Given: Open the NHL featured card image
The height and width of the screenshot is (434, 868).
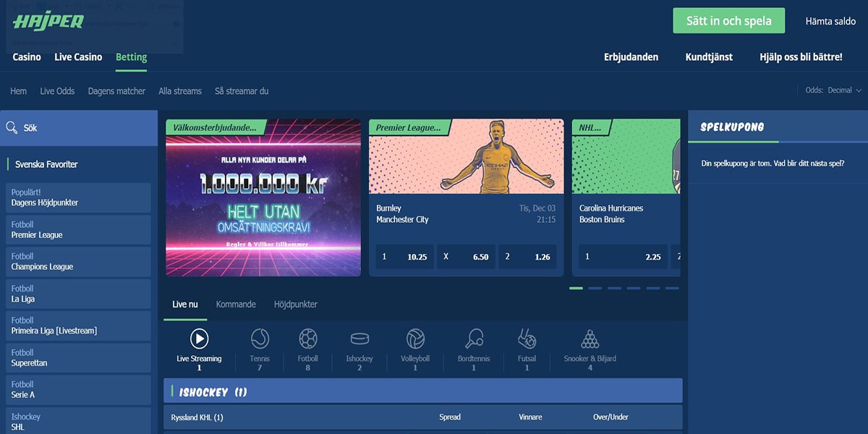Looking at the screenshot, I should point(626,156).
